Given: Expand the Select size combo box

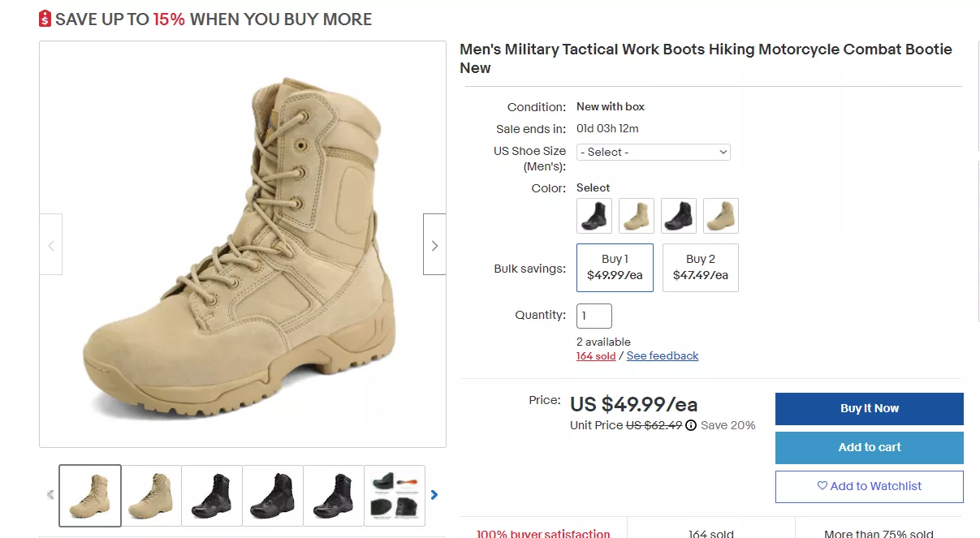Looking at the screenshot, I should 653,152.
